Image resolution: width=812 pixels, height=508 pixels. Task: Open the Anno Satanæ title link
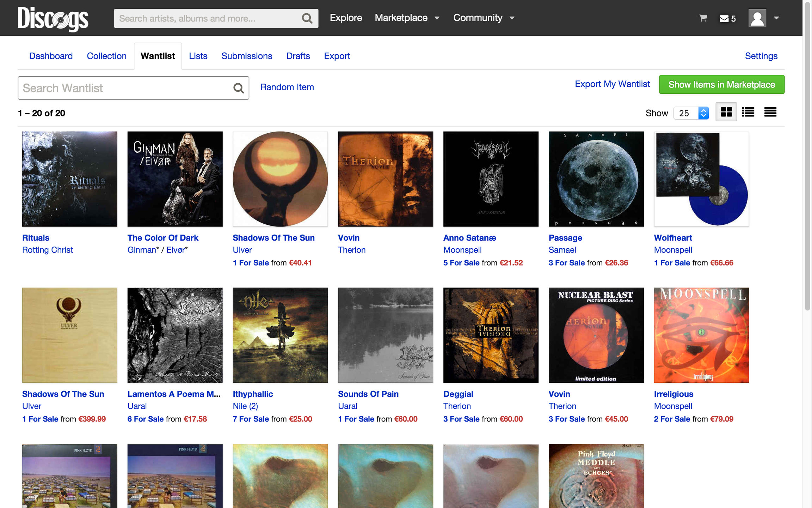470,238
